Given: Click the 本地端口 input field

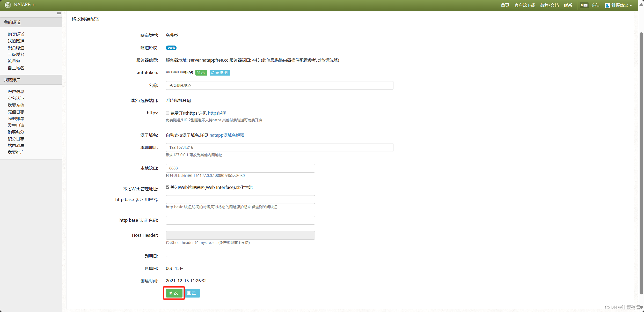Looking at the screenshot, I should [240, 168].
